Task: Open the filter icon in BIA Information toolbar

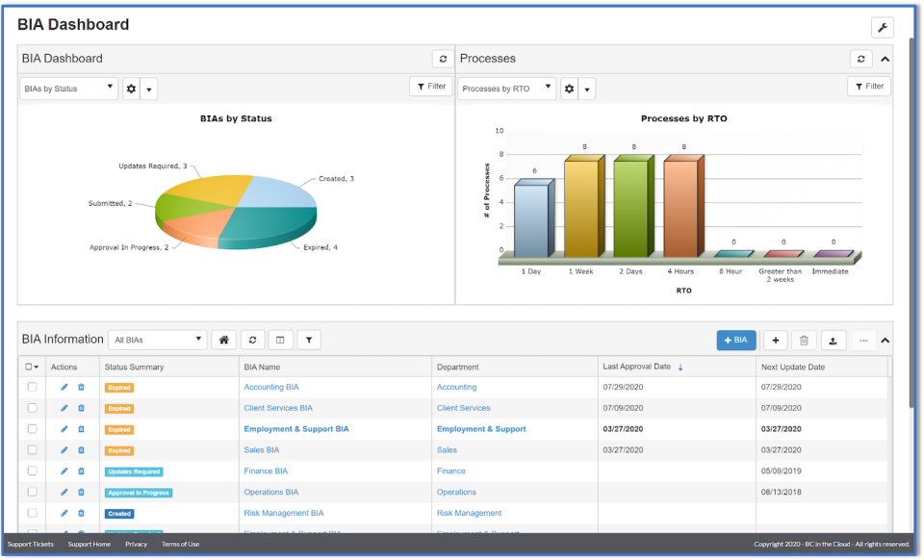Action: click(308, 340)
